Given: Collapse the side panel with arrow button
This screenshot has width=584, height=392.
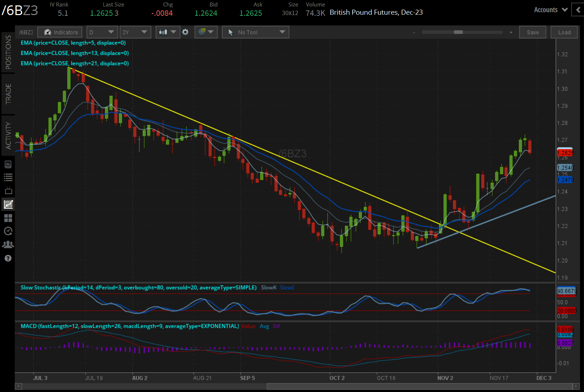Looking at the screenshot, I should [x=578, y=10].
